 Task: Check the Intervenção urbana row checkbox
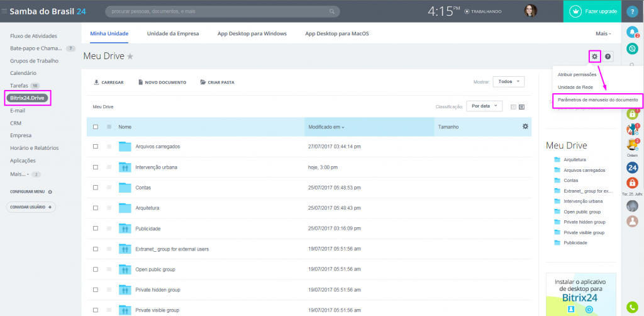96,167
